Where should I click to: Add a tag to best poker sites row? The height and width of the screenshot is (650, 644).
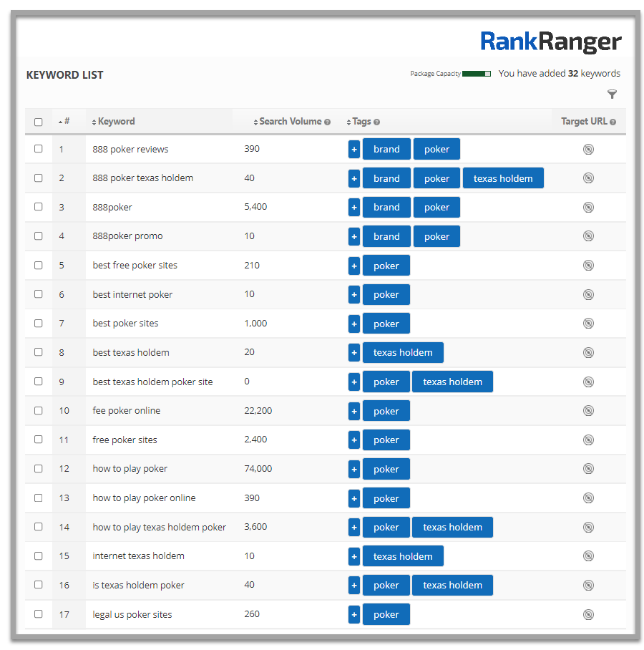pos(354,324)
